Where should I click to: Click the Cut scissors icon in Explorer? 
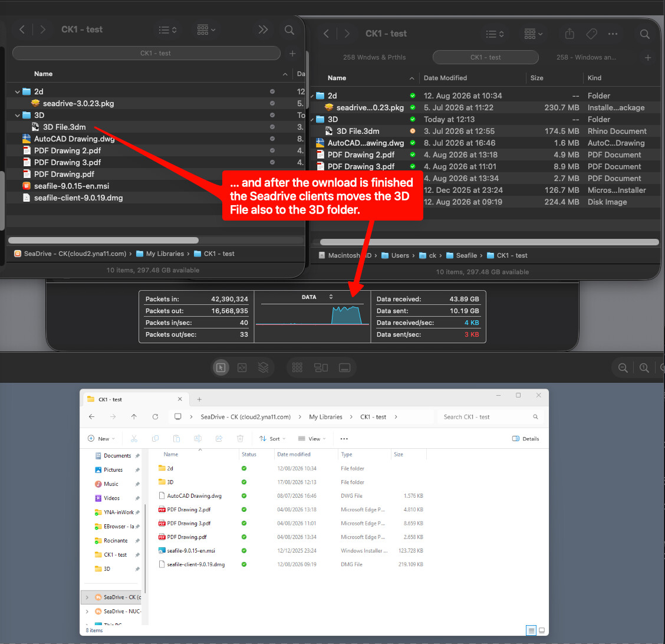click(x=134, y=439)
